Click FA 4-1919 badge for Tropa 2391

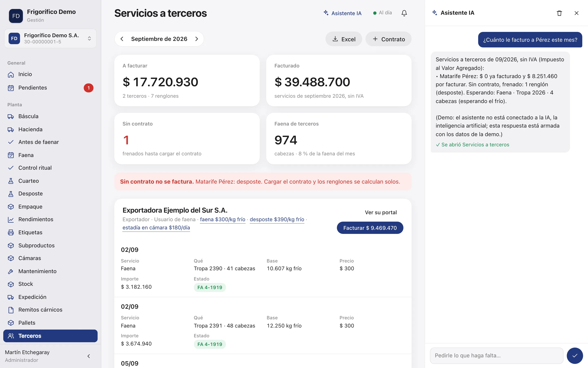210,344
